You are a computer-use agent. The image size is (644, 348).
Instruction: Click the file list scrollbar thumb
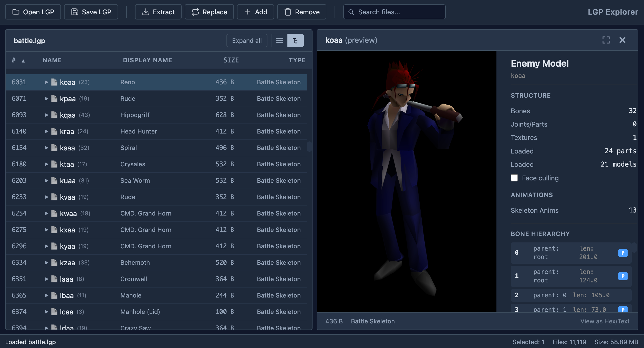pos(309,146)
